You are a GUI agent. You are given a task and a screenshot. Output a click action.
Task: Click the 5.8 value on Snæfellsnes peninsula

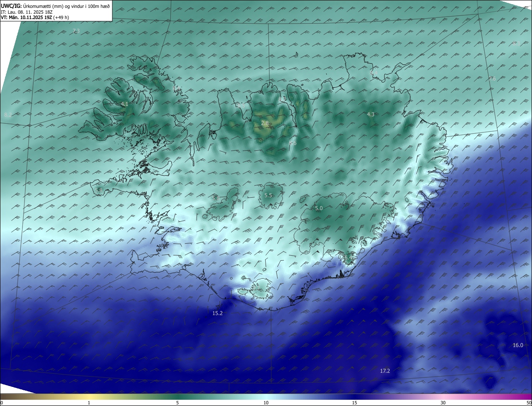(99, 190)
